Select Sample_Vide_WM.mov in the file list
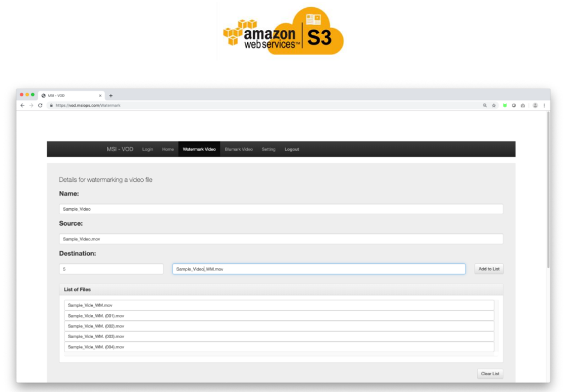The height and width of the screenshot is (392, 568). [x=279, y=305]
